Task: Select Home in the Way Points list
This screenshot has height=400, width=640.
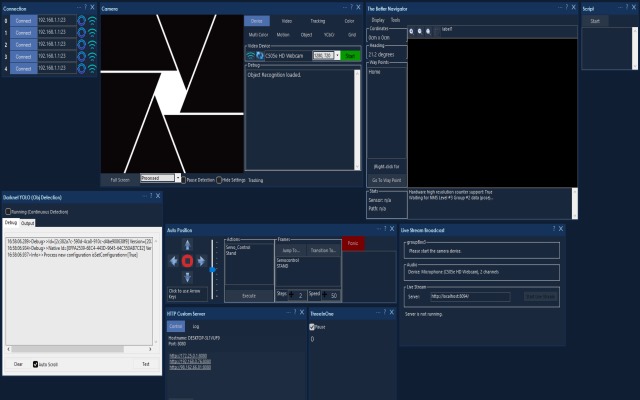Action: 374,72
